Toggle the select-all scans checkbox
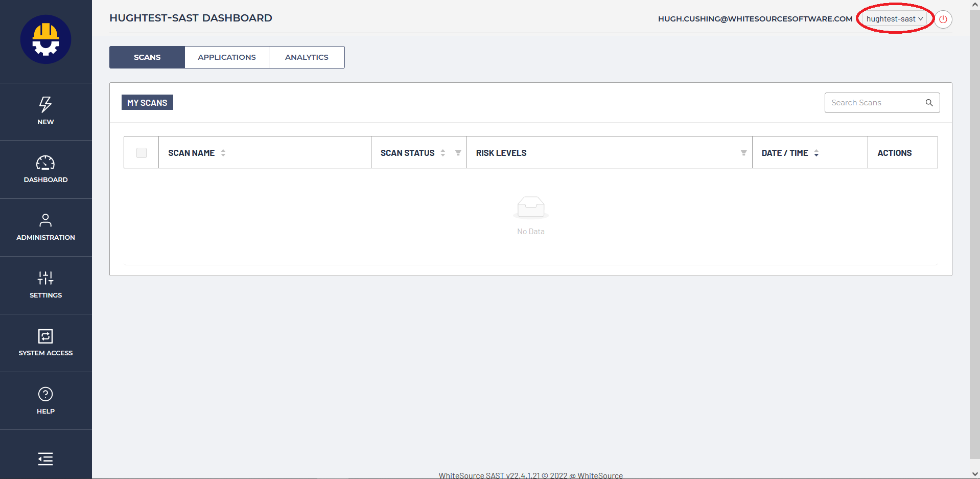The image size is (980, 479). [142, 153]
